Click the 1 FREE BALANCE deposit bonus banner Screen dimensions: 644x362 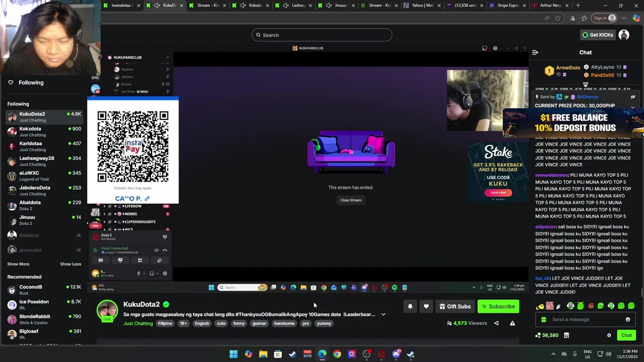tap(574, 123)
